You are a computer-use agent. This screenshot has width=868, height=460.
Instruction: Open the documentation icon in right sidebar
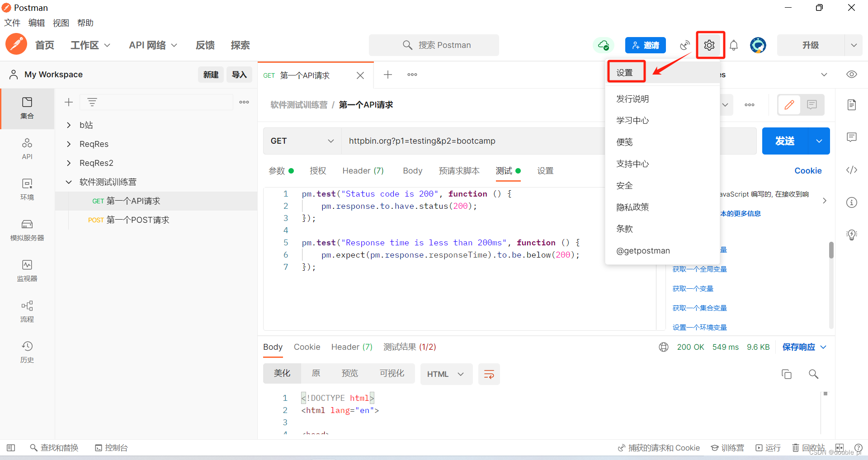pos(852,105)
